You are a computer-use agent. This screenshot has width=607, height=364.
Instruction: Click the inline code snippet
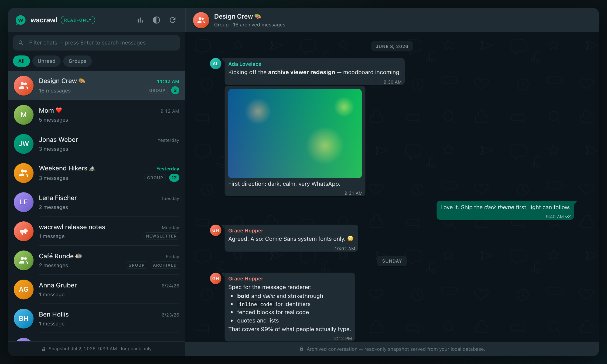(255, 304)
